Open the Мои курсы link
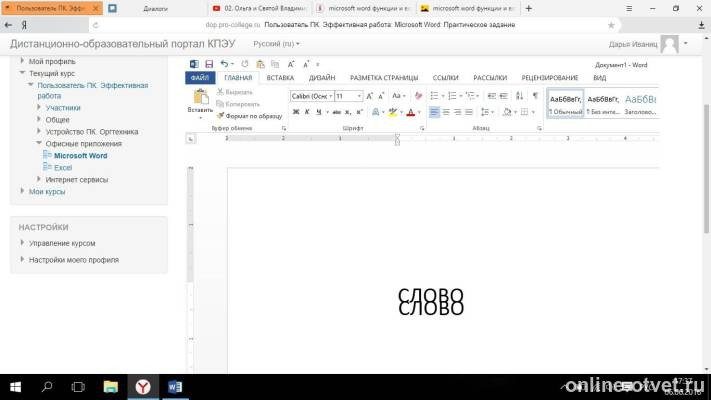 pyautogui.click(x=47, y=191)
